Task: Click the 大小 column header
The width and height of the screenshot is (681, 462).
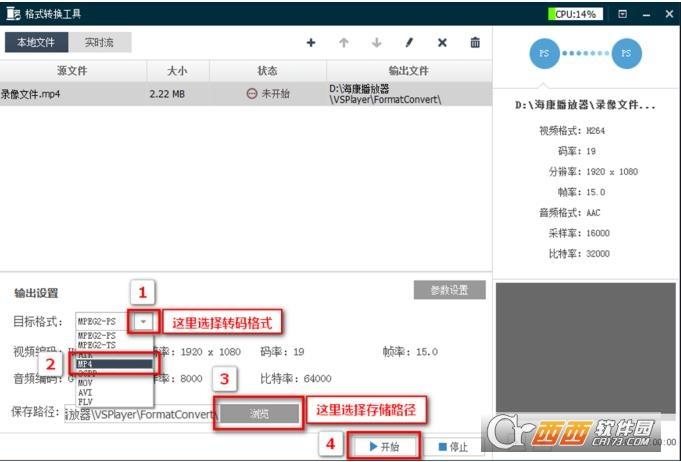Action: [178, 70]
